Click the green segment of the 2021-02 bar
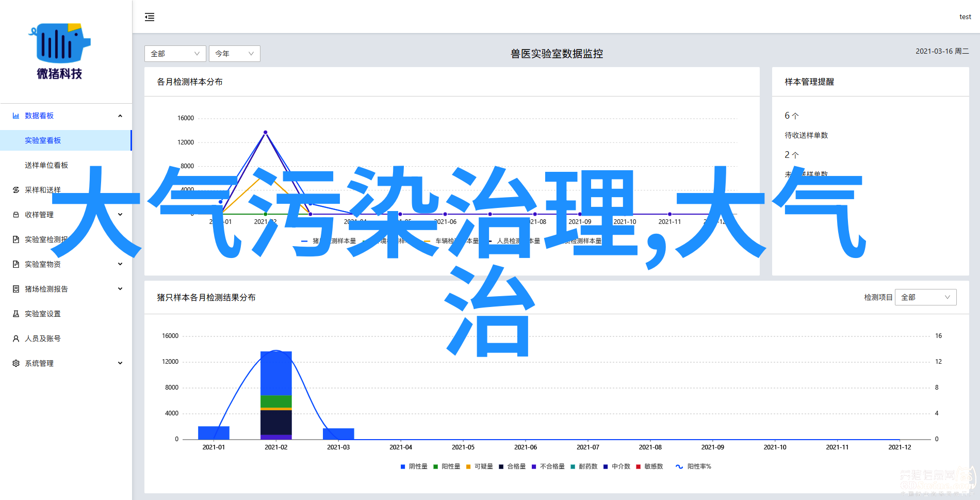 point(276,401)
